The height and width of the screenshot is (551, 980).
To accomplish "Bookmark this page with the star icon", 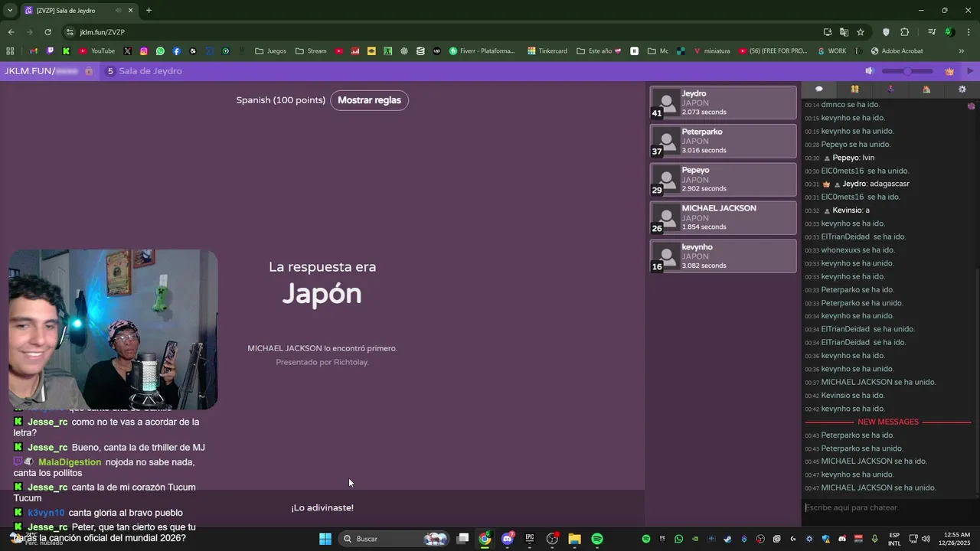I will tap(861, 32).
